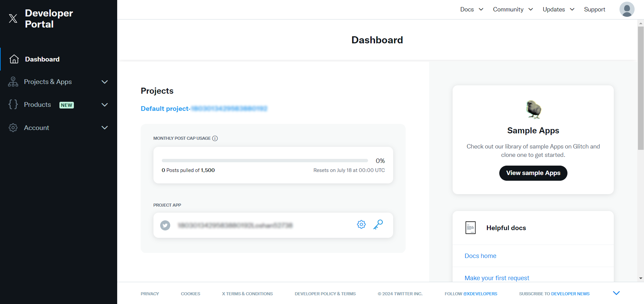Open Developer Policy & Terms footer link
This screenshot has height=304, width=644.
[325, 294]
